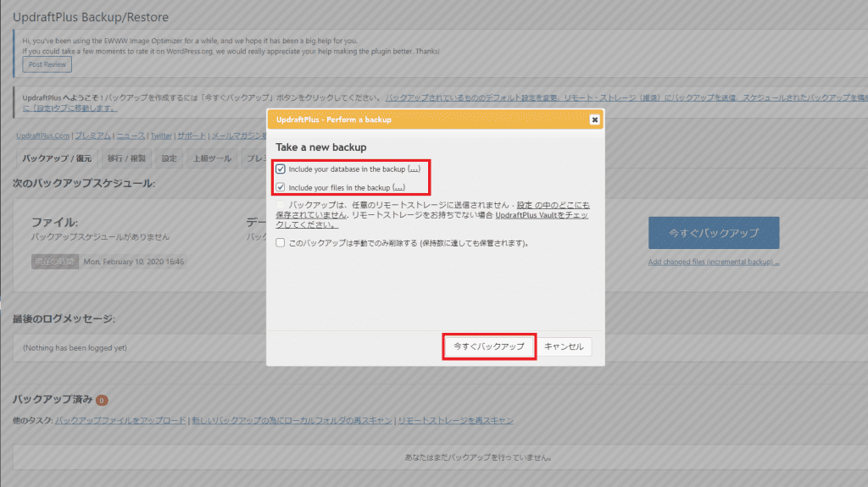
Task: Click the large blue 今すぐバックアップ button
Action: pos(713,232)
